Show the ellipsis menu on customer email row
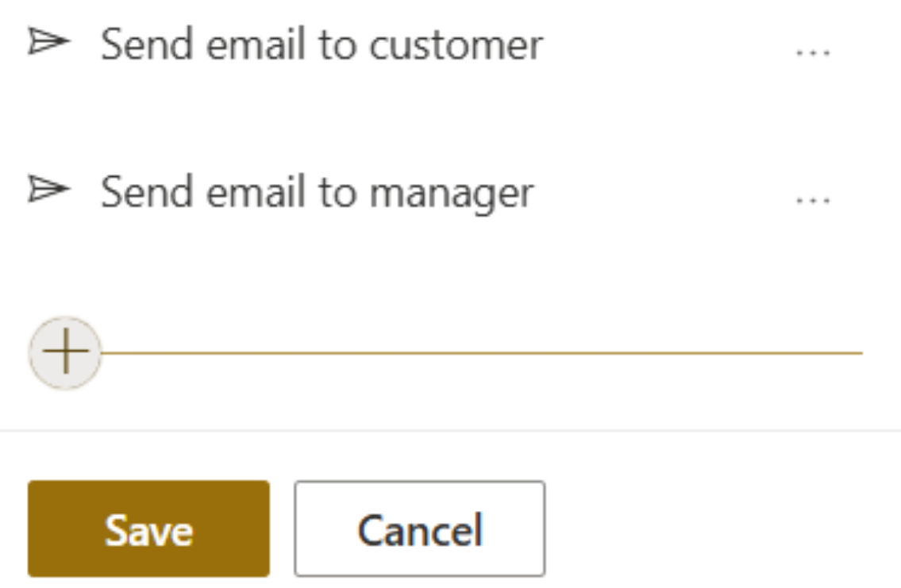The height and width of the screenshot is (588, 901). pyautogui.click(x=813, y=53)
